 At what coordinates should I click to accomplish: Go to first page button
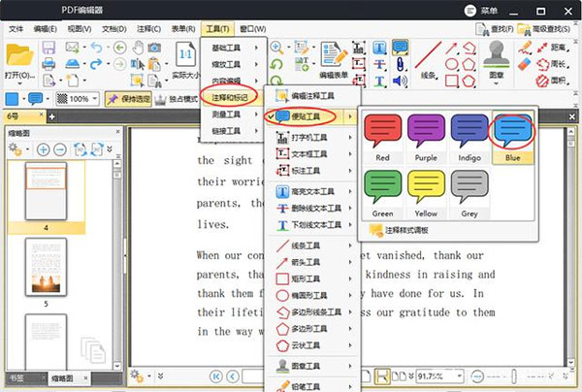(215, 376)
